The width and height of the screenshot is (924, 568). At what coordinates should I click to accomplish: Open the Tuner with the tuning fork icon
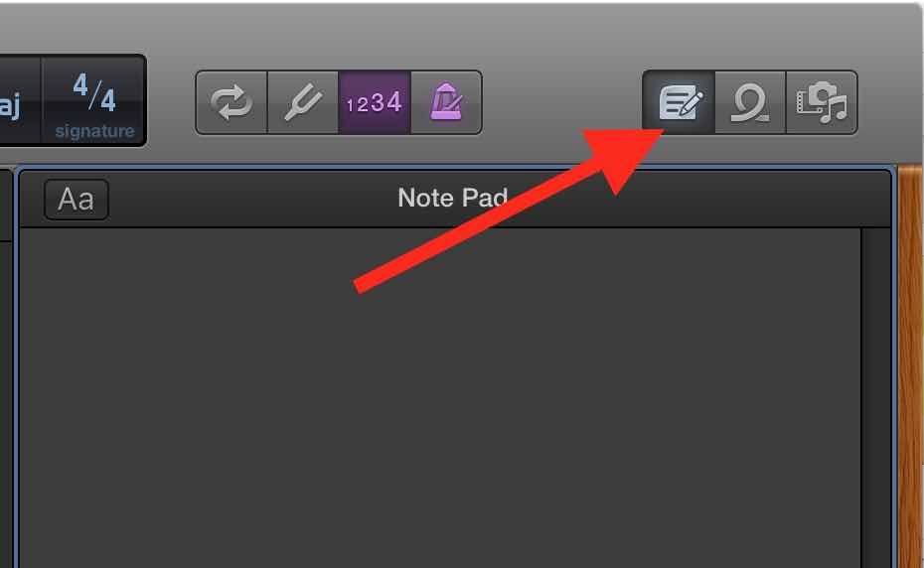click(x=303, y=102)
